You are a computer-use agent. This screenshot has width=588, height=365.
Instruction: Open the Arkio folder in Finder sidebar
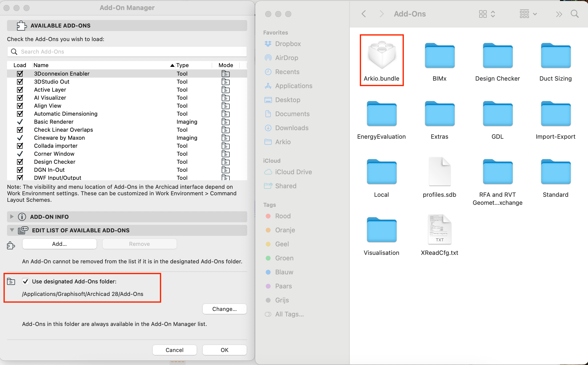tap(283, 142)
